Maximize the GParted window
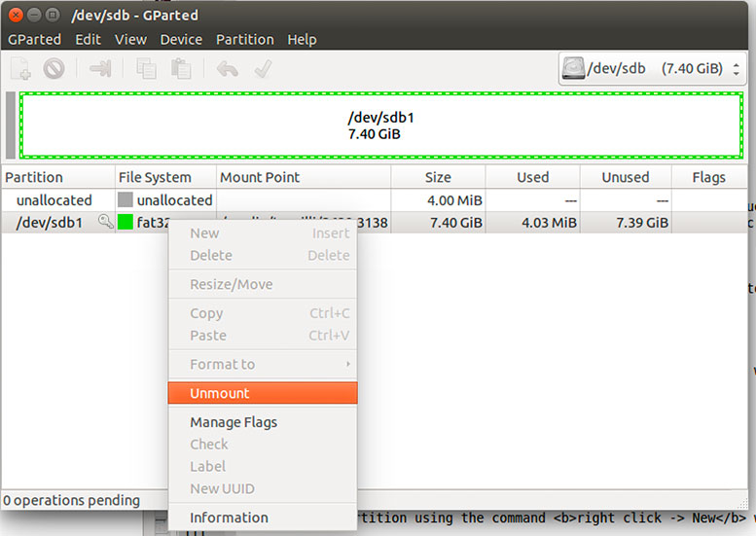The height and width of the screenshot is (536, 756). point(53,15)
